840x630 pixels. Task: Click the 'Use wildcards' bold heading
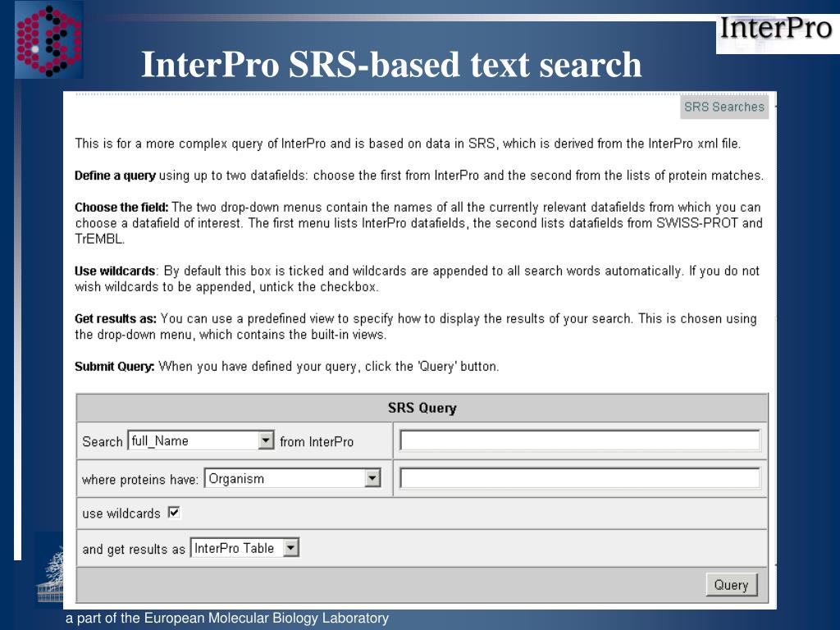pos(115,271)
